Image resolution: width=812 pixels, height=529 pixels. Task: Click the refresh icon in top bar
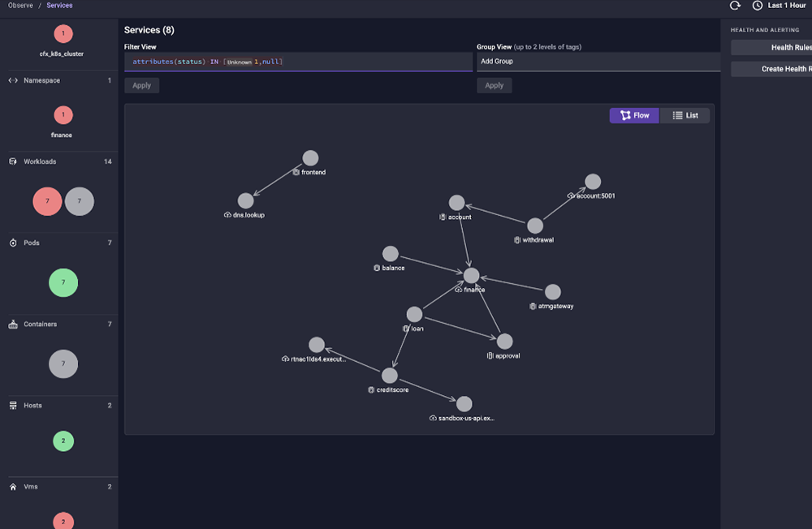tap(735, 6)
